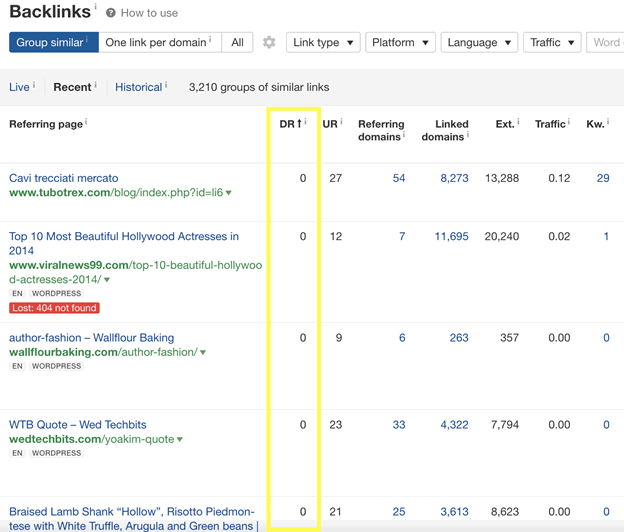Viewport: 624px width, 532px height.
Task: Open the Traffic filter dropdown
Action: [552, 42]
